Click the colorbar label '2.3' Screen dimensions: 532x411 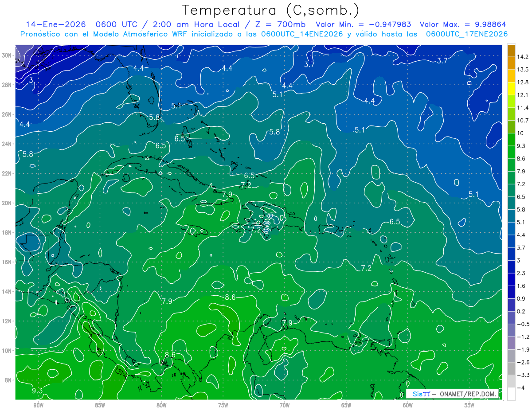pyautogui.click(x=521, y=273)
